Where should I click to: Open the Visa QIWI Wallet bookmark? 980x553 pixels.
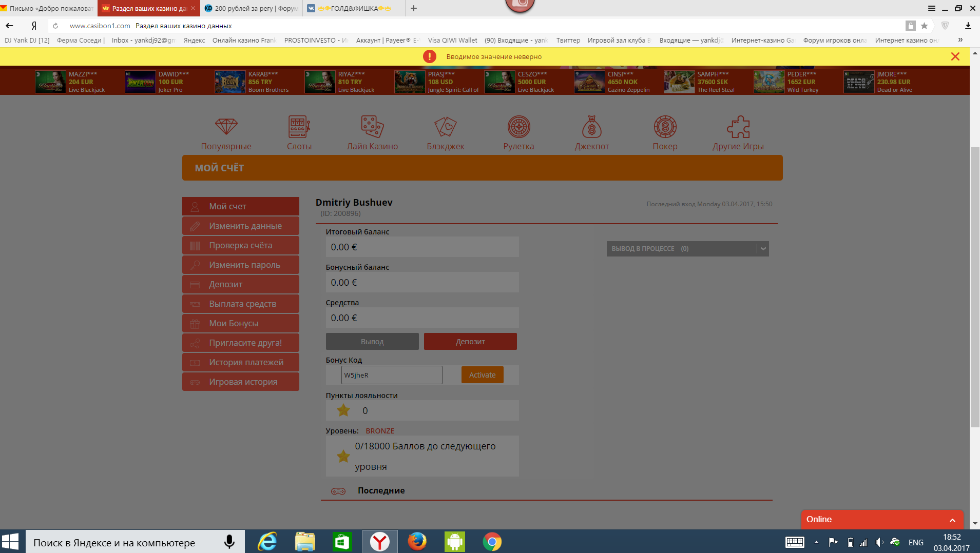452,40
